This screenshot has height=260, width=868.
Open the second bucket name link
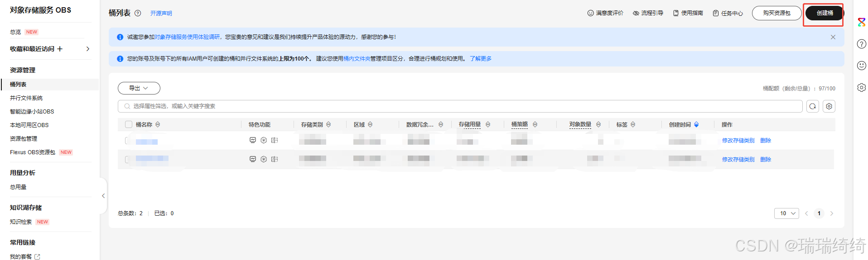coord(152,158)
